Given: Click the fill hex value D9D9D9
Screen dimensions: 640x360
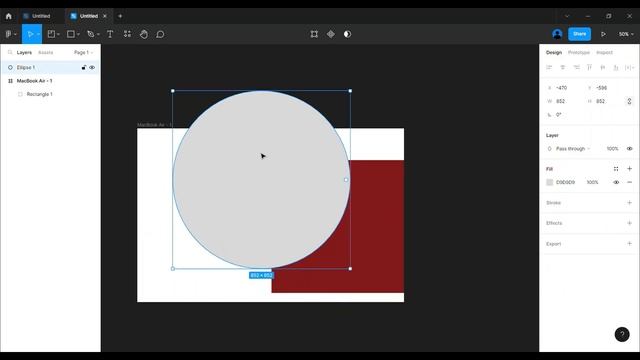Looking at the screenshot, I should click(565, 182).
